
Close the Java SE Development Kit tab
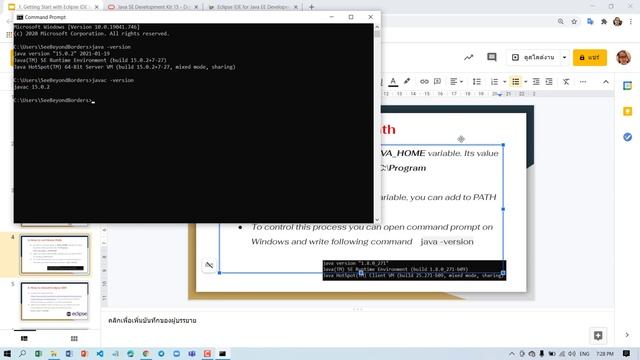click(196, 7)
